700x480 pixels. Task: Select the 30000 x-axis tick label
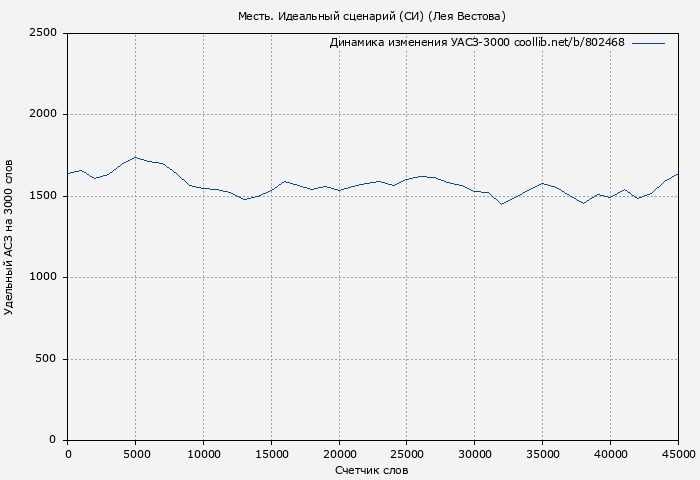(475, 453)
